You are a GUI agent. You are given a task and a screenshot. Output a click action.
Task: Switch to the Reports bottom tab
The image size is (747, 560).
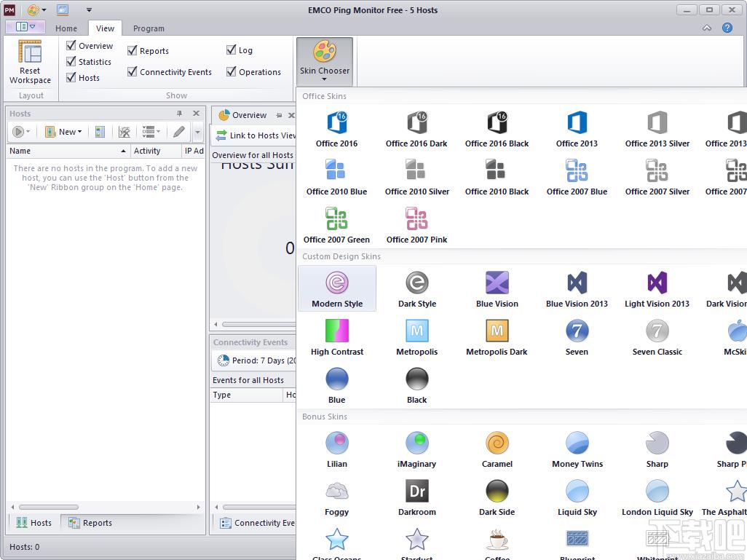click(90, 523)
